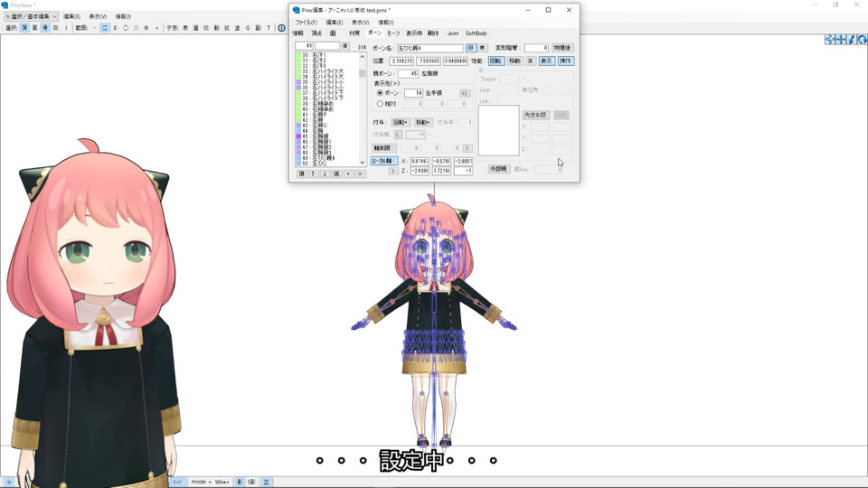The image size is (868, 488).
Task: Open the 動 sub-window toolbar item
Action: (216, 28)
